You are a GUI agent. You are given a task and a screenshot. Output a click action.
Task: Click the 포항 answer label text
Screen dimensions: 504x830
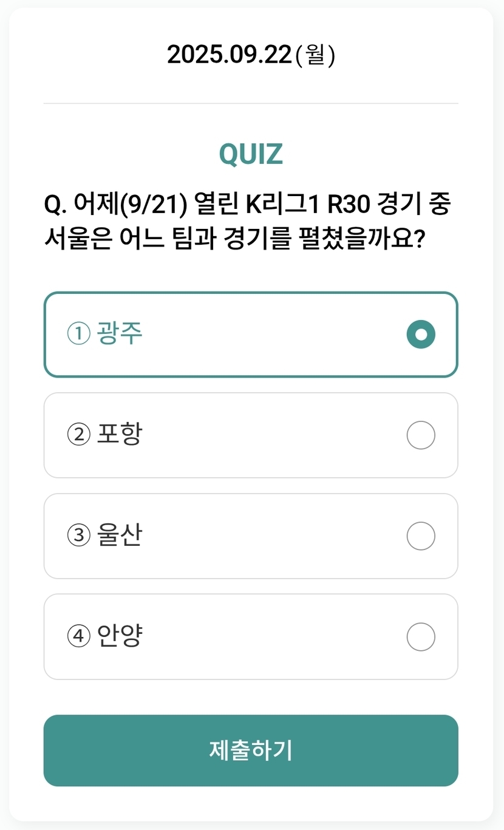click(120, 434)
